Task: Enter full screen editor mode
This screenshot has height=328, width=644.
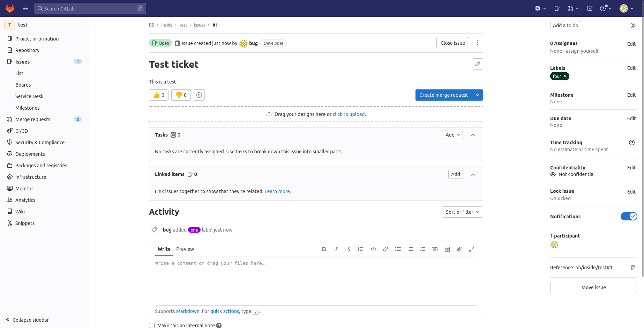Action: pos(472,249)
